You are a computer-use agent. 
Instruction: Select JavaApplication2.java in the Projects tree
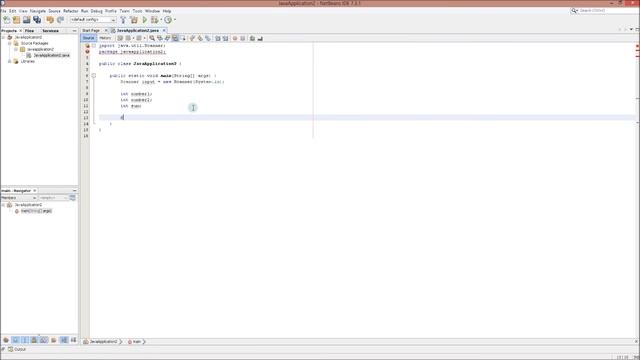(x=51, y=55)
